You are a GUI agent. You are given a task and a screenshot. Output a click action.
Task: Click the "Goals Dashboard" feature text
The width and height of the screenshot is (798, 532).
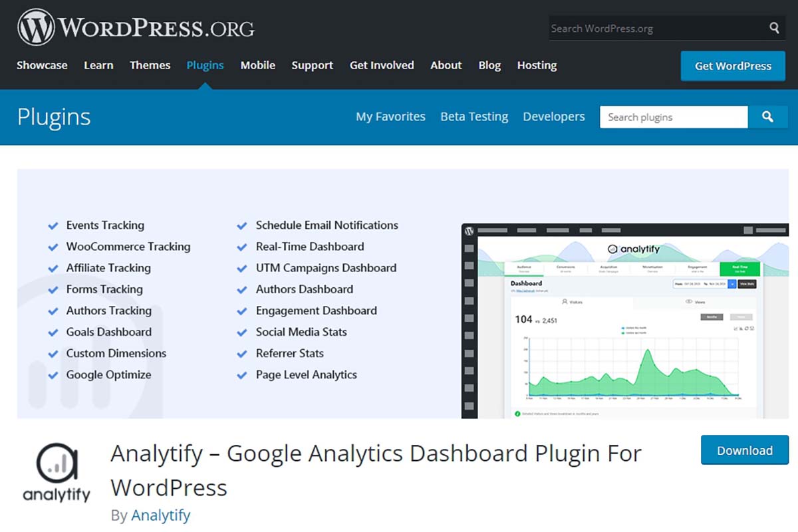tap(109, 331)
